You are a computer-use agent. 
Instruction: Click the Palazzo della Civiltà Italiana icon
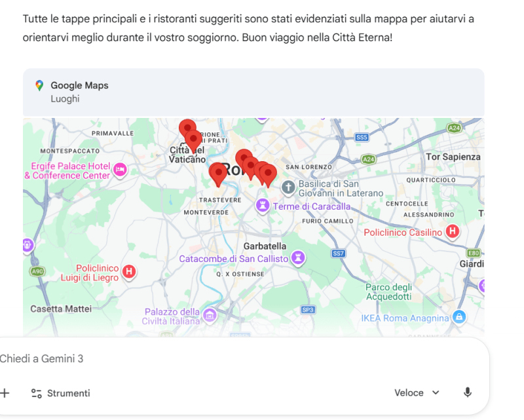[x=210, y=316]
